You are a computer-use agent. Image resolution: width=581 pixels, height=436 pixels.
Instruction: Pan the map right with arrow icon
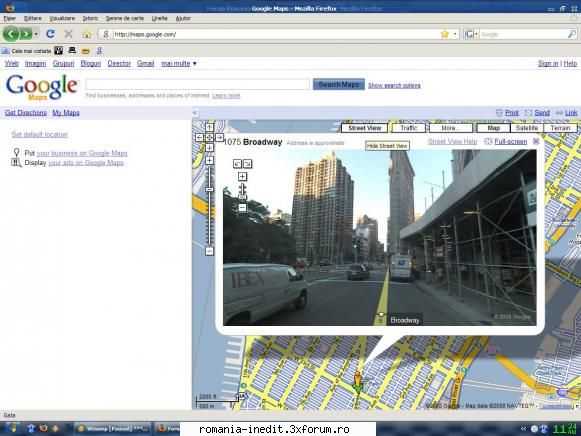pos(219,137)
